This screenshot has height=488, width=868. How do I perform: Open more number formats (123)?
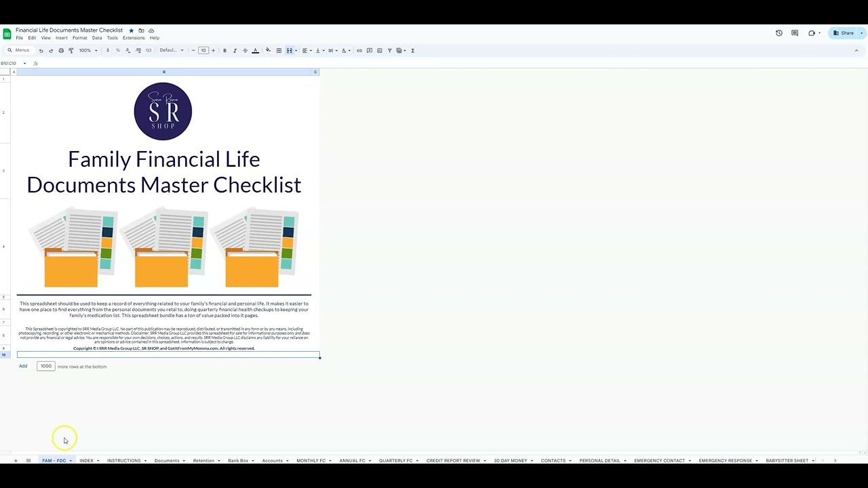click(x=149, y=51)
